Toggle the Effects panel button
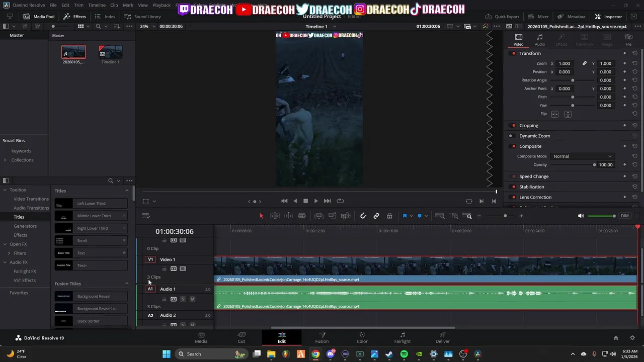Viewport: 644px width, 362px height. (74, 17)
